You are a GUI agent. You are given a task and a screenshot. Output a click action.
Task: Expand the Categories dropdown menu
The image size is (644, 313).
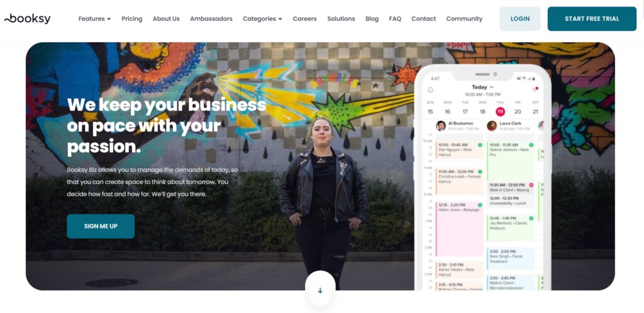(x=262, y=18)
